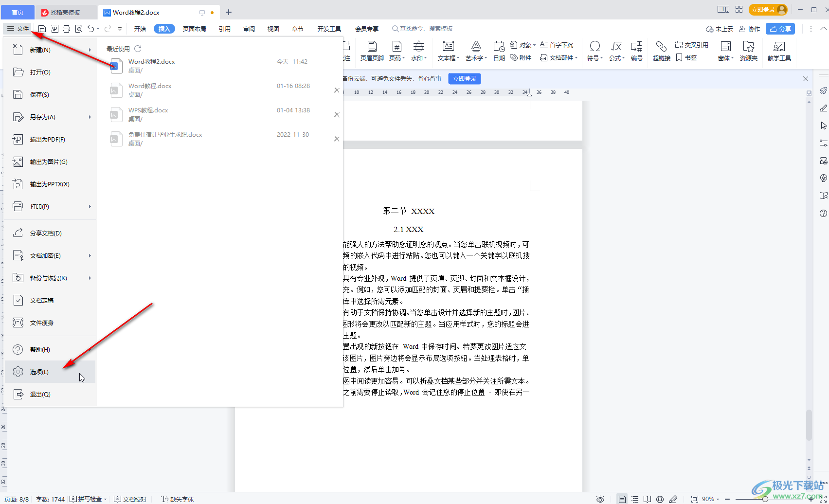Toggle writing mode pen icon in status bar
829x504 pixels.
click(x=673, y=499)
